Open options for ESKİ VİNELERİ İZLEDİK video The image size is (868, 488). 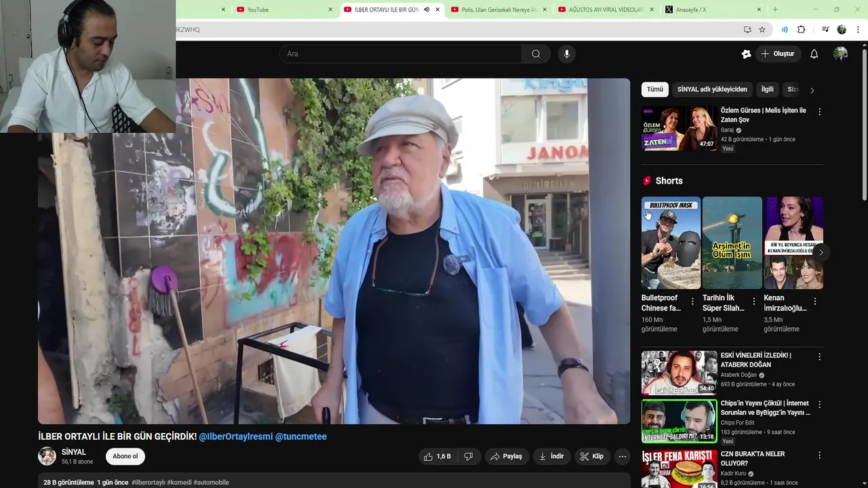(x=819, y=357)
